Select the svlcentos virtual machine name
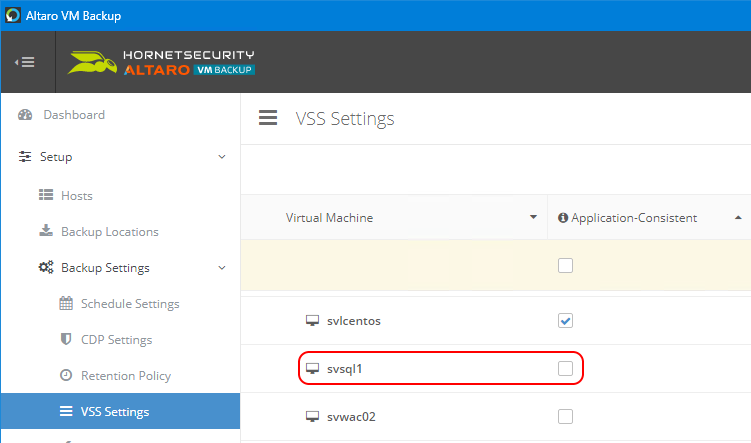751x443 pixels. 353,321
